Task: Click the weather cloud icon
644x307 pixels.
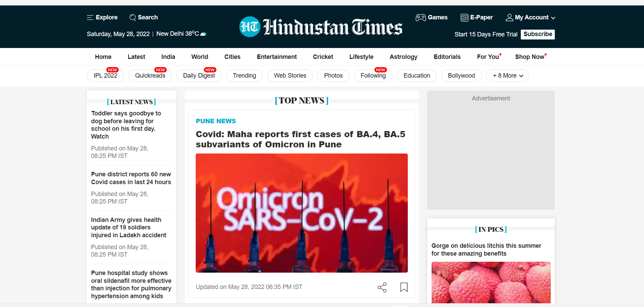Action: pos(203,34)
